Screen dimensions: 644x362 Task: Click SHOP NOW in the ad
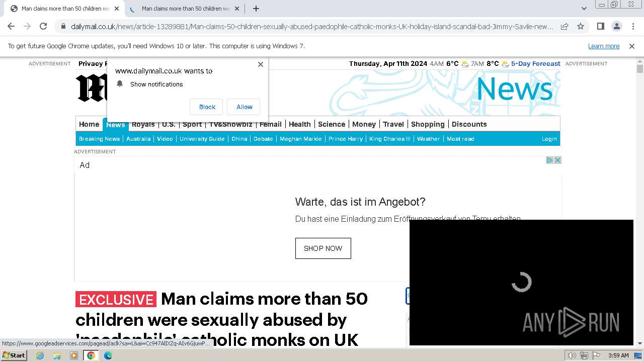[323, 248]
